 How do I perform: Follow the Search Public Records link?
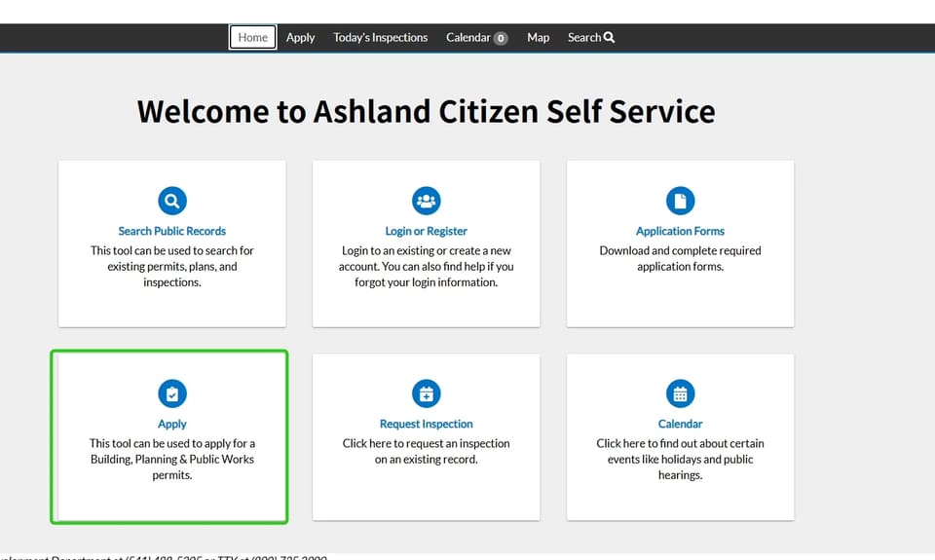pos(172,231)
